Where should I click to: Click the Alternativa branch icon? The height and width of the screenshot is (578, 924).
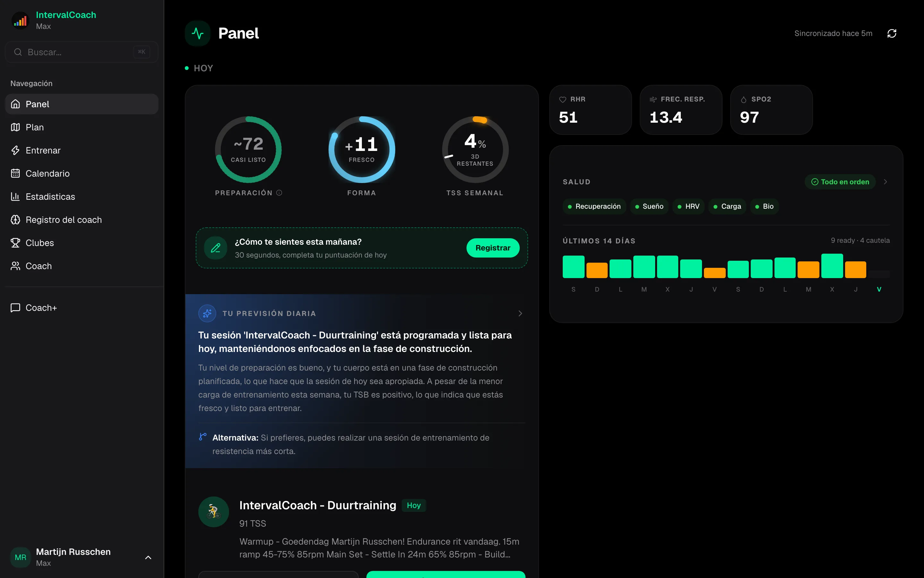tap(203, 437)
